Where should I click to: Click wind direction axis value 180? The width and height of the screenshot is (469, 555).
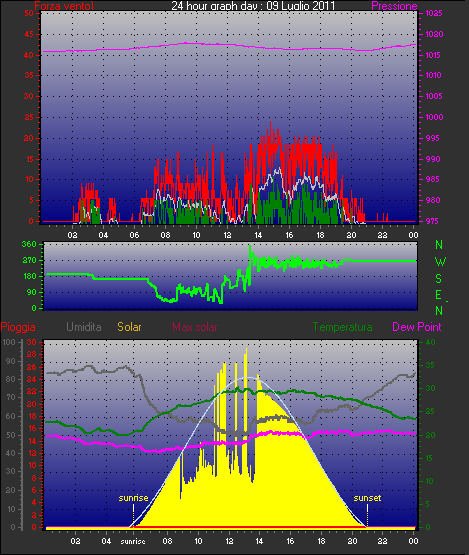[x=29, y=276]
